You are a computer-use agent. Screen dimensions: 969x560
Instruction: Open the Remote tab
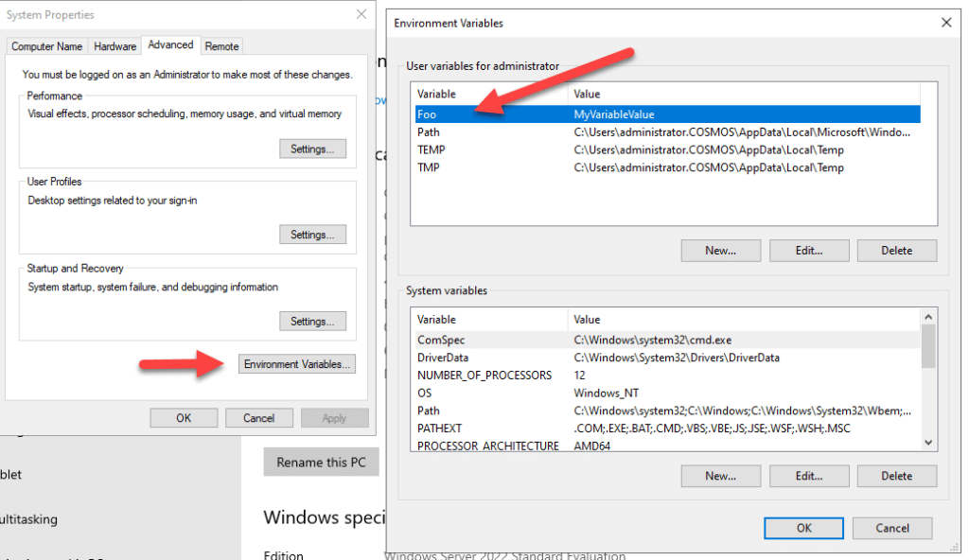tap(221, 45)
